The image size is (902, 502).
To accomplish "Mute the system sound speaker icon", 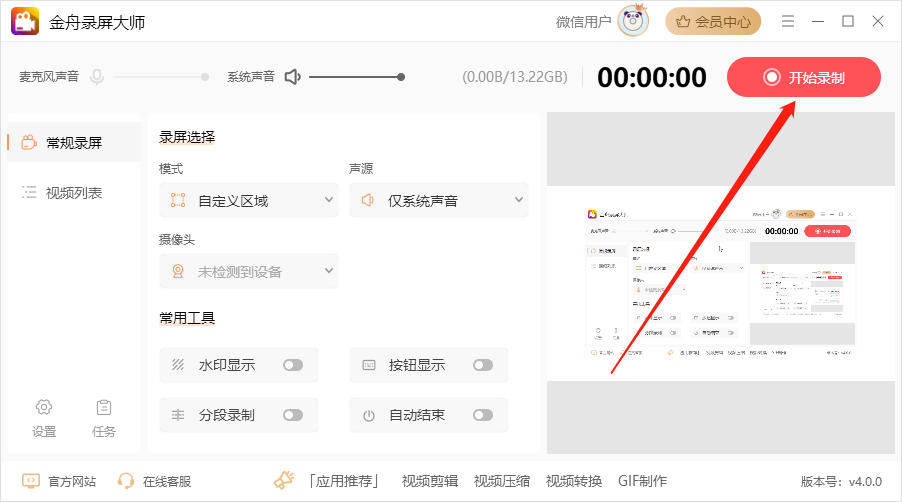I will [x=293, y=77].
